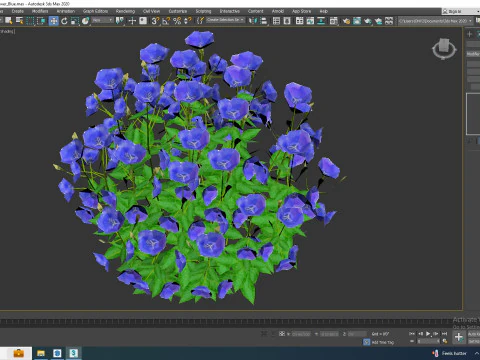
Task: Click the viewport shading label
Action: coord(7,31)
